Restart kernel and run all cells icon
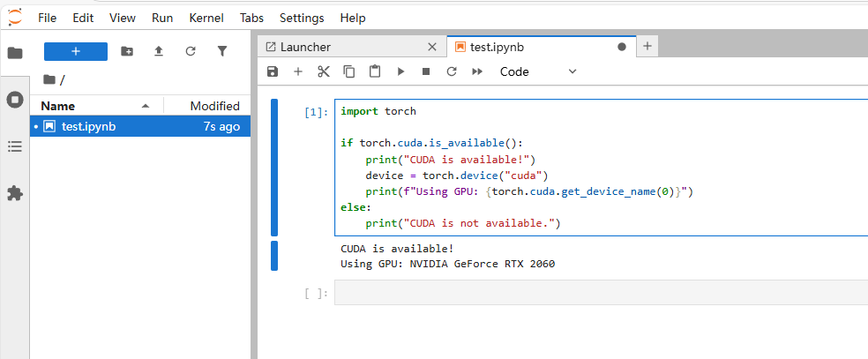Viewport: 868px width, 359px height. point(477,71)
